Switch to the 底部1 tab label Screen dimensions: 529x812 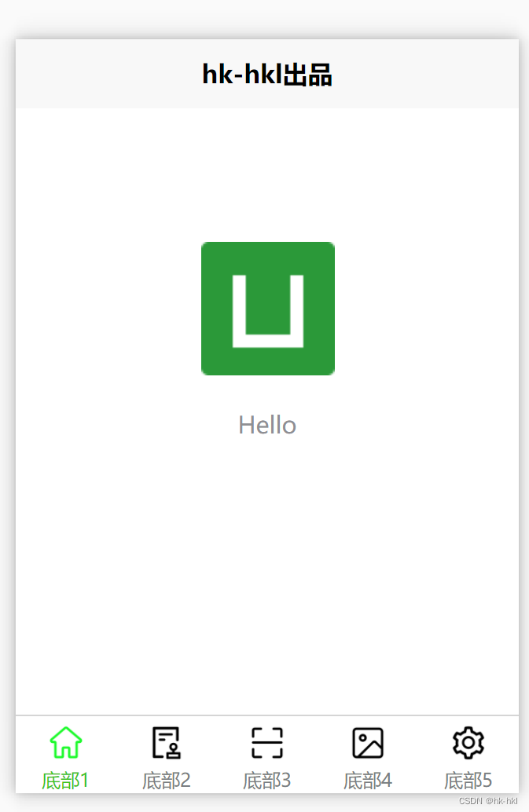[65, 781]
